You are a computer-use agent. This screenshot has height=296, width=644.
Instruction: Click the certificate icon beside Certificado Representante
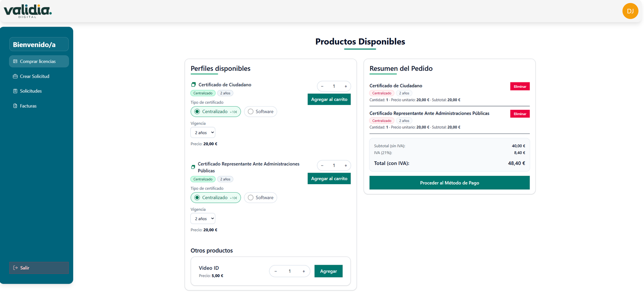click(x=193, y=167)
